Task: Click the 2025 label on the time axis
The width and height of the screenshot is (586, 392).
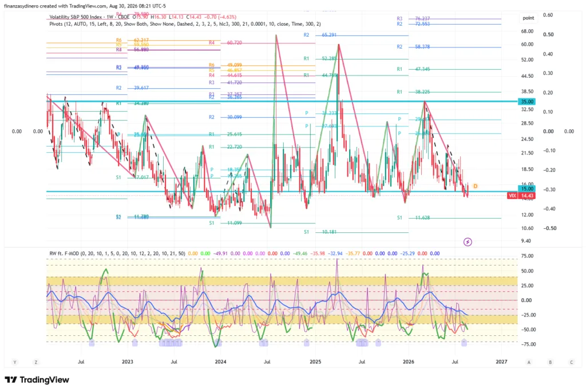Action: [x=315, y=362]
